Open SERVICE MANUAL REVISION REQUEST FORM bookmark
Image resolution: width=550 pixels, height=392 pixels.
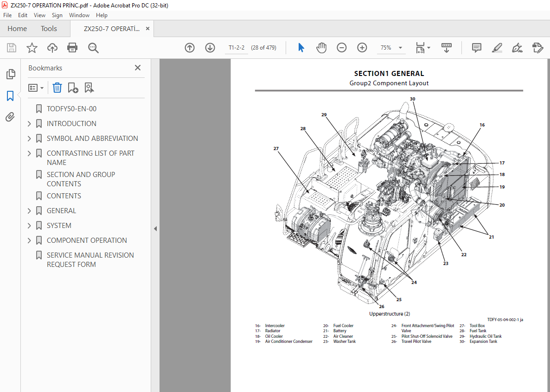point(90,260)
